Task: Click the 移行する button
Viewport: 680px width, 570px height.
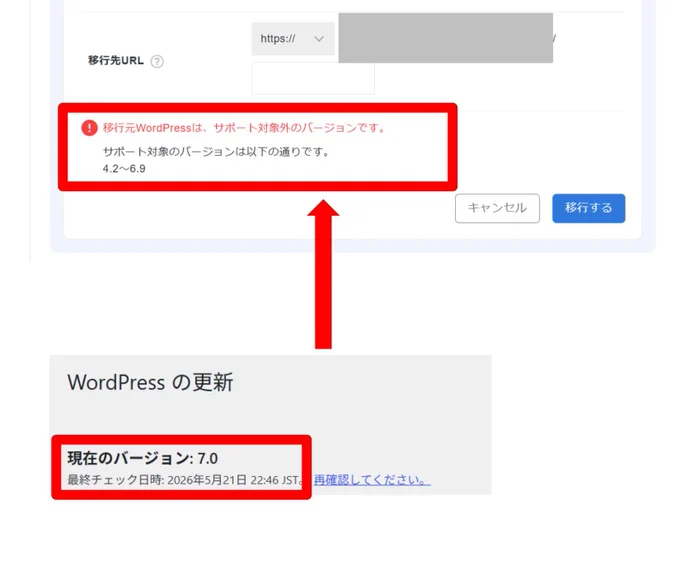Action: 588,208
